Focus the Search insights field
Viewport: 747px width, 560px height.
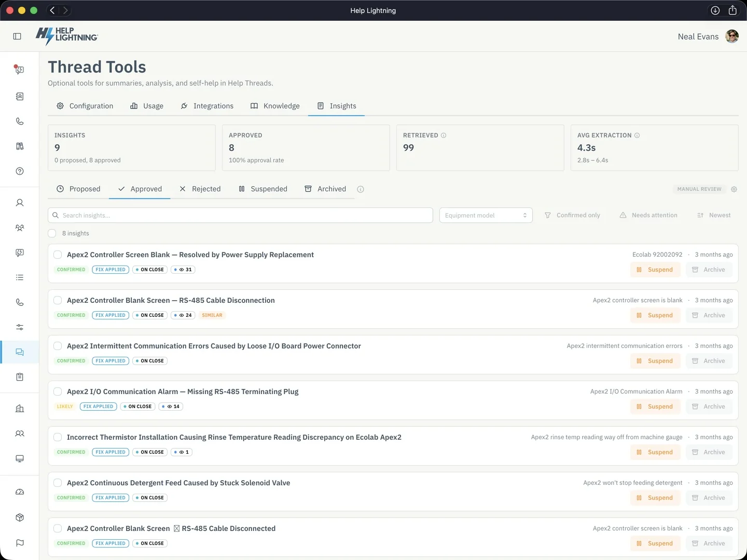[x=240, y=215]
